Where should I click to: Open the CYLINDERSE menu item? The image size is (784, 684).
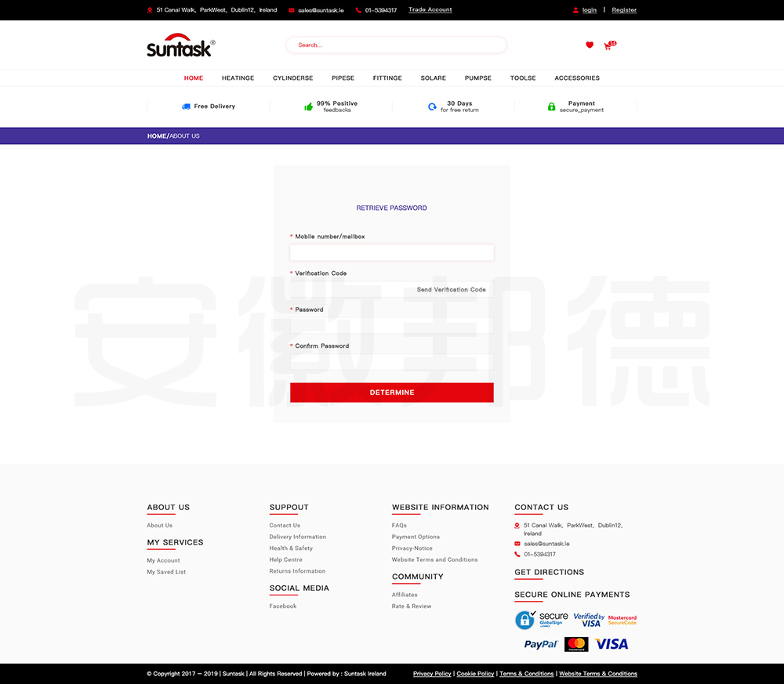pos(292,78)
